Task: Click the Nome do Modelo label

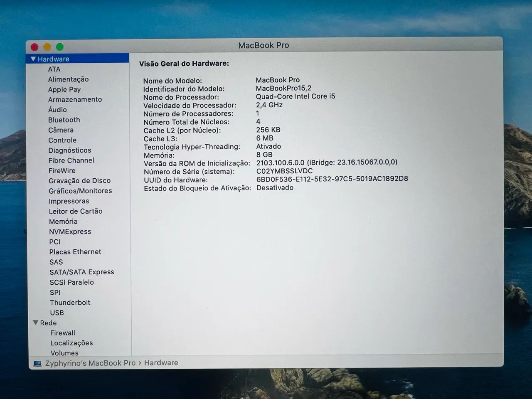Action: (x=172, y=81)
